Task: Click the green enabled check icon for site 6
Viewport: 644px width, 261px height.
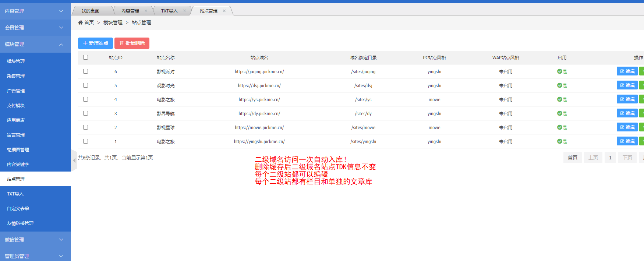Action: tap(559, 71)
